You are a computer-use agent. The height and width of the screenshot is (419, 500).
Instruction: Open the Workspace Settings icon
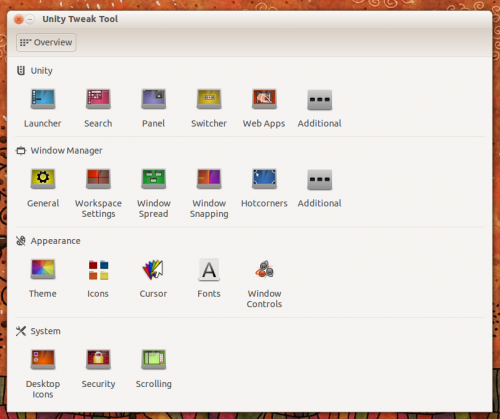click(98, 179)
